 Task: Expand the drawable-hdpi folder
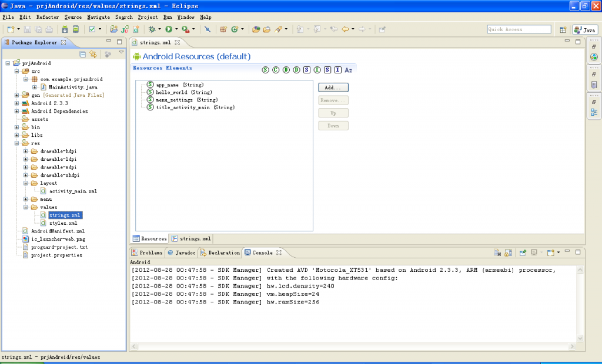coord(26,151)
